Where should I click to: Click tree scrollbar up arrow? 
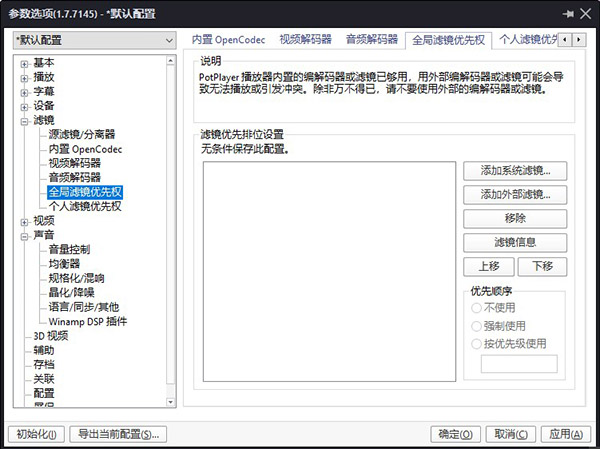tap(171, 61)
